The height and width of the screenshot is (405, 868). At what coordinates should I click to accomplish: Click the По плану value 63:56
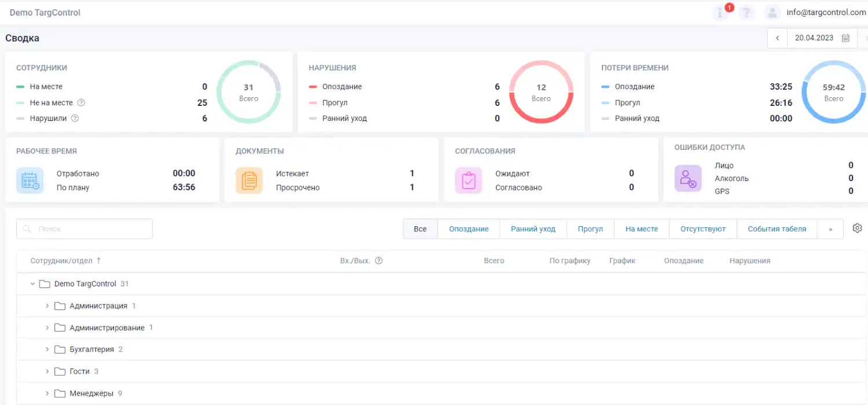(x=184, y=187)
